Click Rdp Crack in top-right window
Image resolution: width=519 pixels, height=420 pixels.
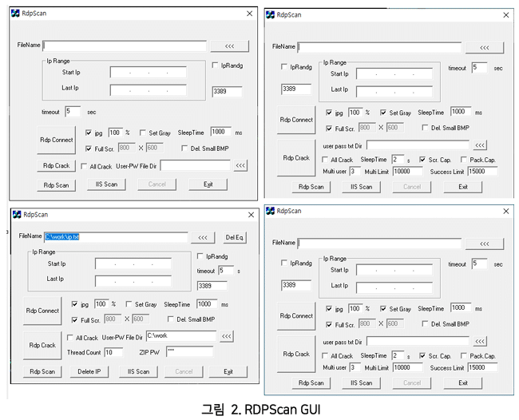coord(296,158)
